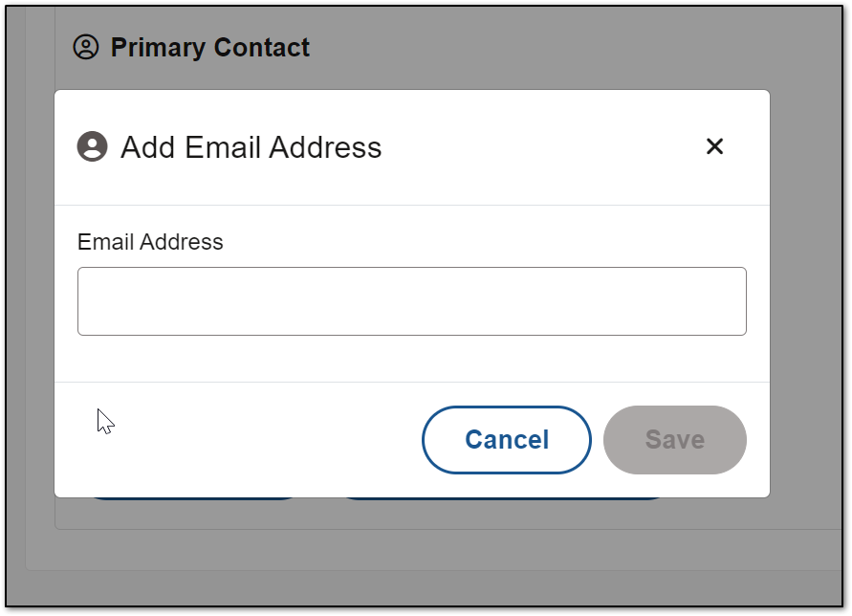852x616 pixels.
Task: Focus the Email Address text field
Action: click(412, 300)
